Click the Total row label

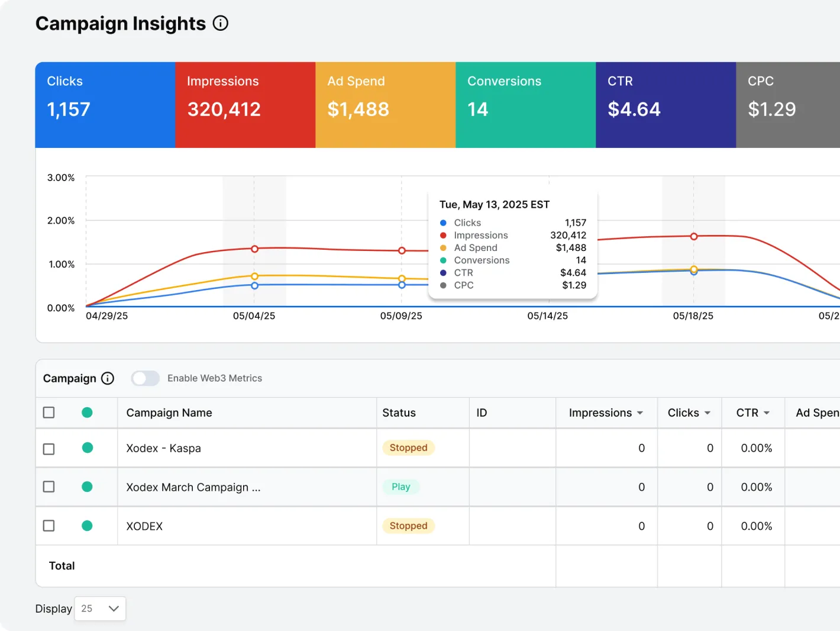tap(62, 565)
